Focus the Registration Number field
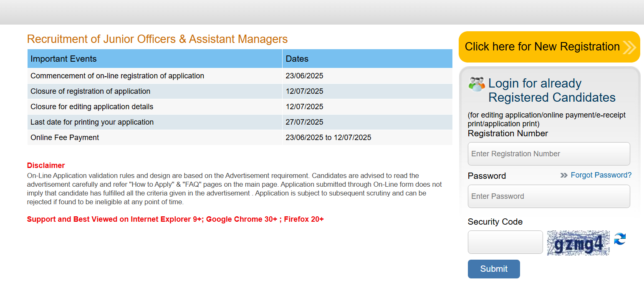This screenshot has width=644, height=288. (548, 154)
